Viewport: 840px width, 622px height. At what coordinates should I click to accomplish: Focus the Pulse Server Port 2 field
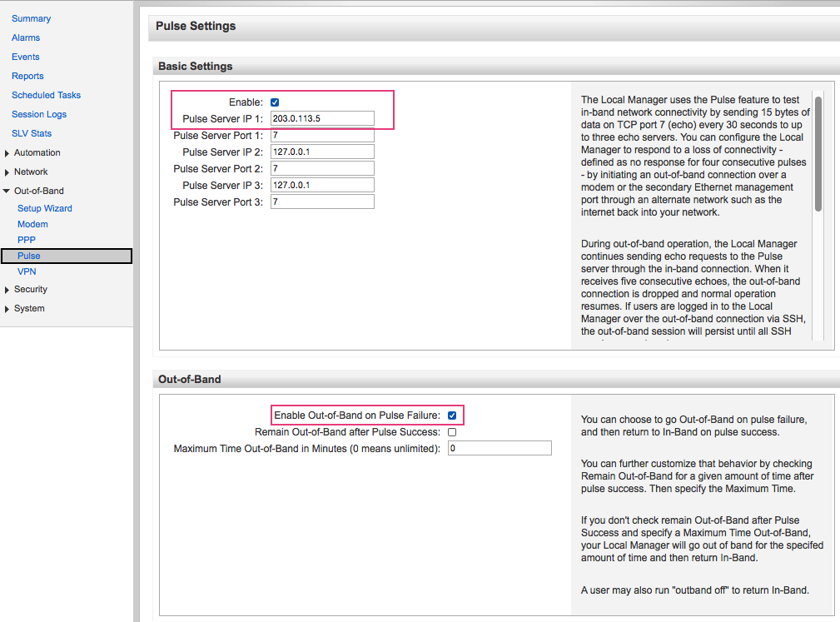(x=322, y=168)
